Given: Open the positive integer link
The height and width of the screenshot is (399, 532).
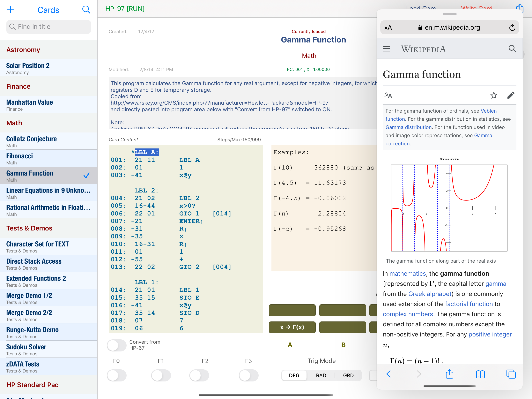Looking at the screenshot, I should (490, 334).
